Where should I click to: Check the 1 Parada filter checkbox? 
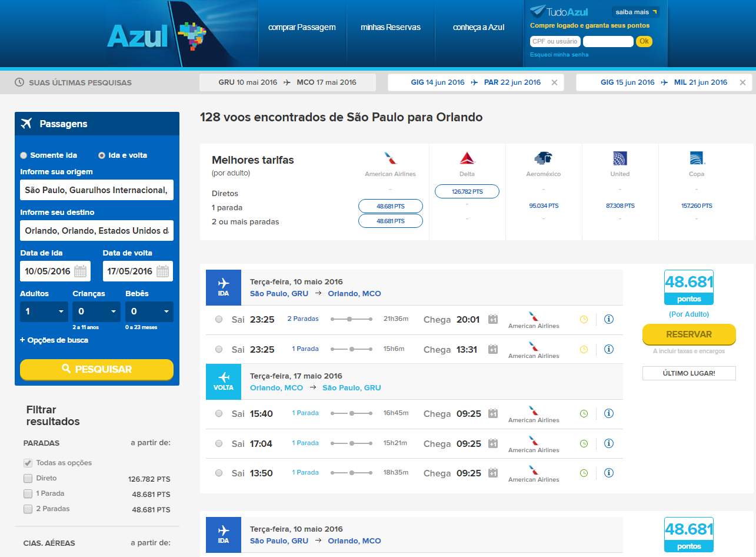pyautogui.click(x=28, y=493)
